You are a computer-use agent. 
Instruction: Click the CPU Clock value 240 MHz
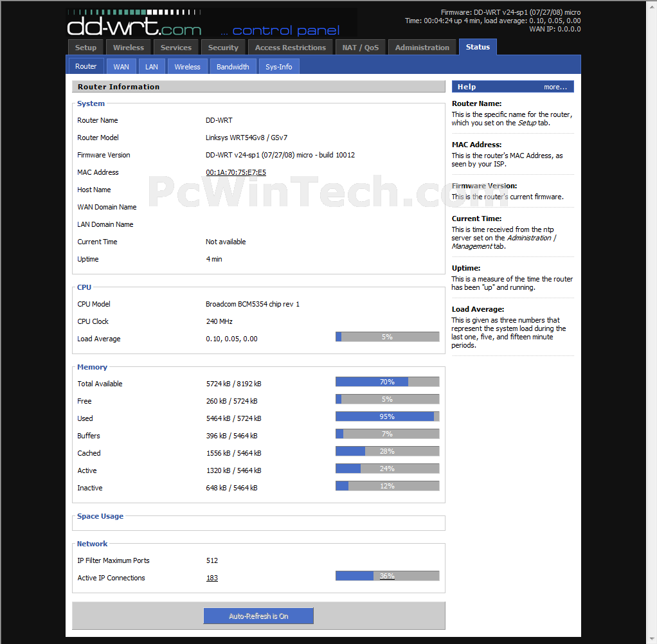pyautogui.click(x=219, y=321)
